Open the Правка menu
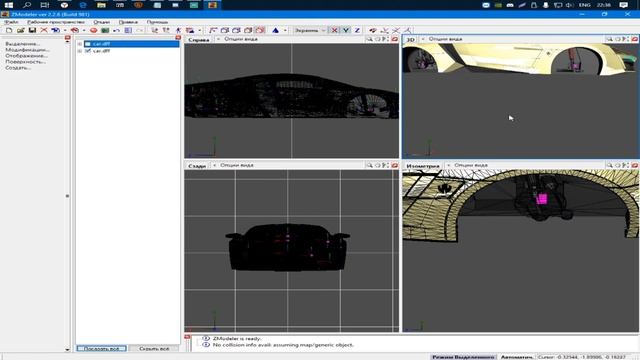 coord(128,22)
